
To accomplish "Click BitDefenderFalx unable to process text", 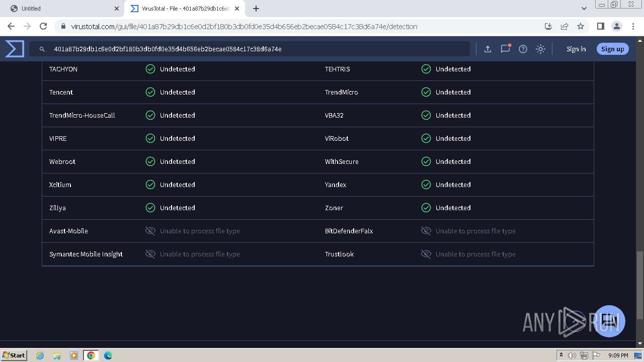I will coord(475,231).
